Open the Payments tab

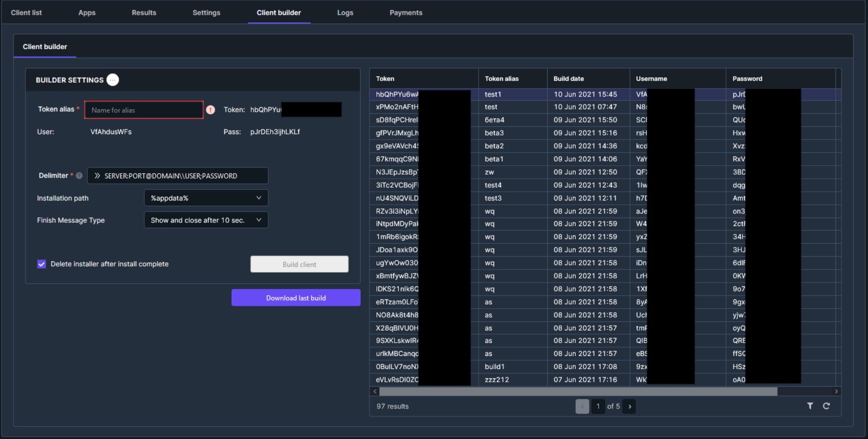coord(406,13)
